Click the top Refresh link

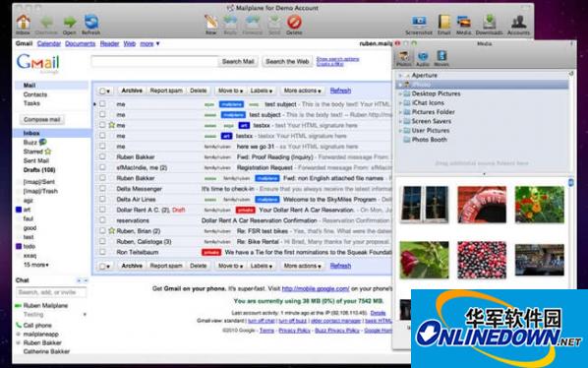[340, 91]
